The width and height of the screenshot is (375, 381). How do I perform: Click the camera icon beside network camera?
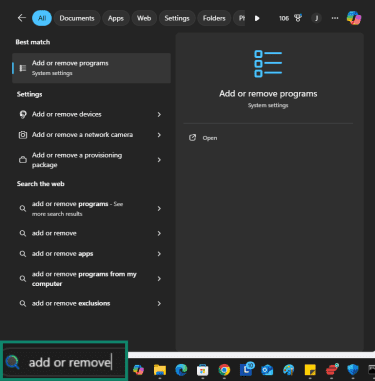(23, 135)
